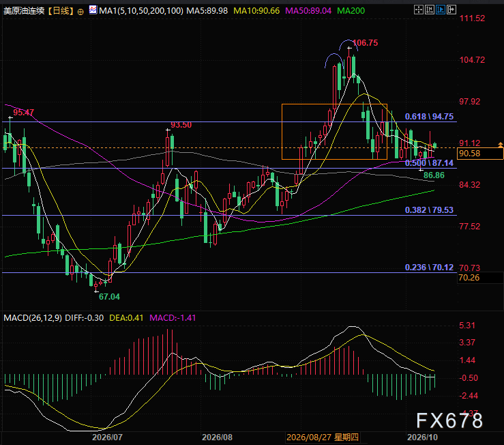
Task: Click the MA1 indicator chart icon
Action: pyautogui.click(x=93, y=10)
